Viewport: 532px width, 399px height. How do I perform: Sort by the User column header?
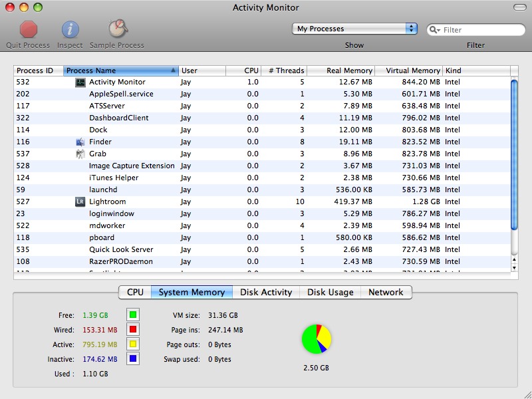pos(202,70)
